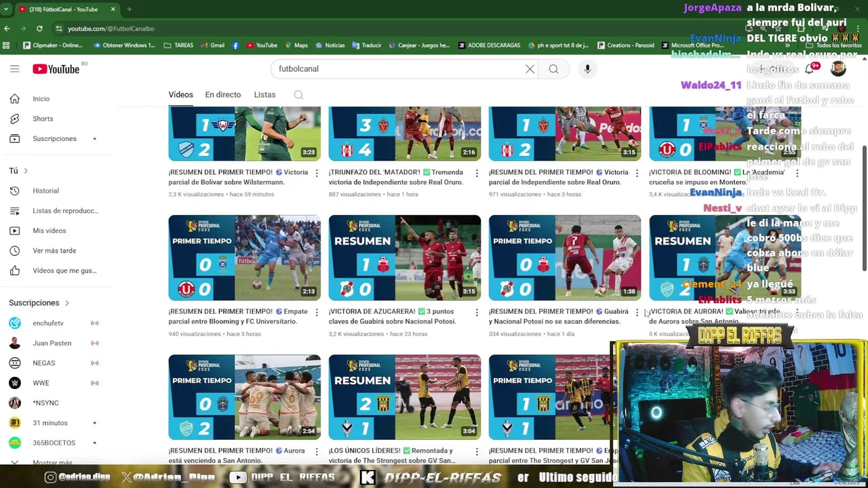Viewport: 868px width, 488px height.
Task: Open options for Blooming y FC Universitario video
Action: point(316,312)
